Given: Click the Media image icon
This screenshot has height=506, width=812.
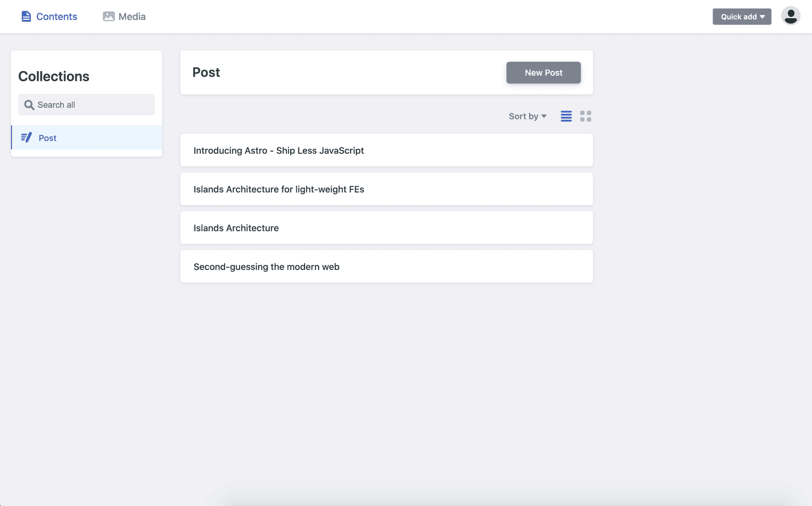Looking at the screenshot, I should coord(109,16).
